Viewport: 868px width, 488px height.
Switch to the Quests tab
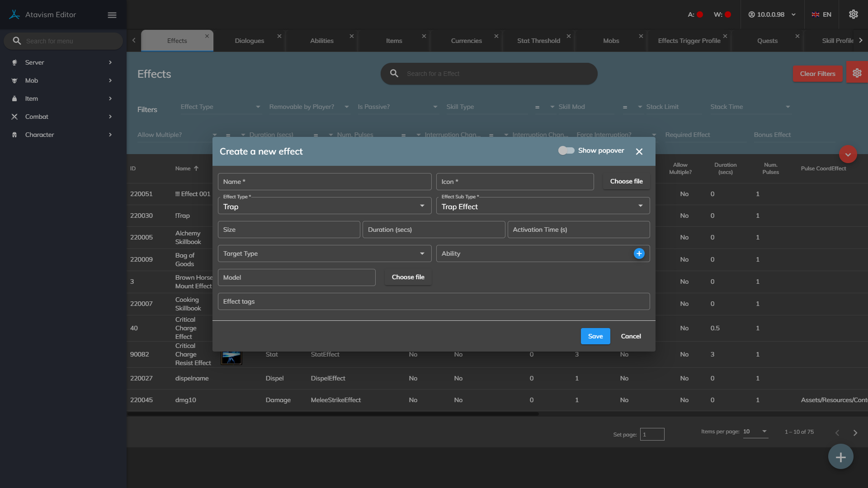click(767, 41)
